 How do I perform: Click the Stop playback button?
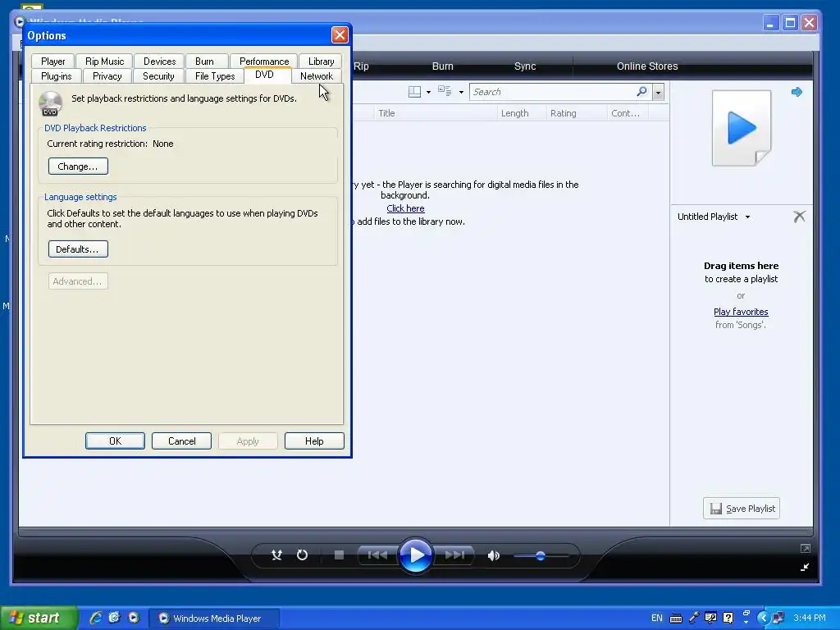[339, 555]
